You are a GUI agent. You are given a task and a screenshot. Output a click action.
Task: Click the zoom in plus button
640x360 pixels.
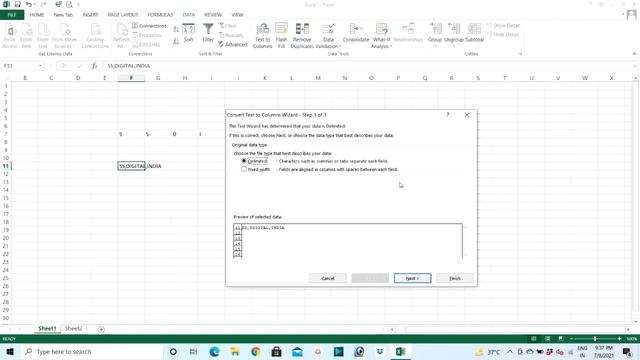click(x=619, y=339)
